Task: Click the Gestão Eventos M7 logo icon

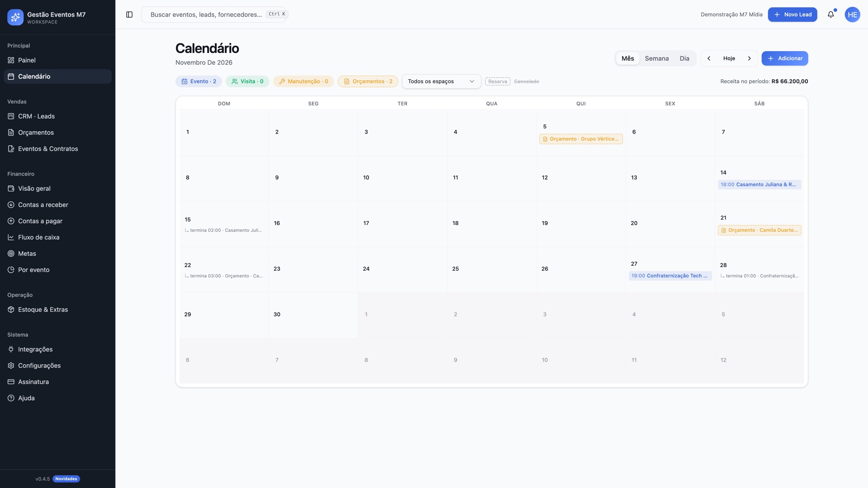Action: coord(15,17)
